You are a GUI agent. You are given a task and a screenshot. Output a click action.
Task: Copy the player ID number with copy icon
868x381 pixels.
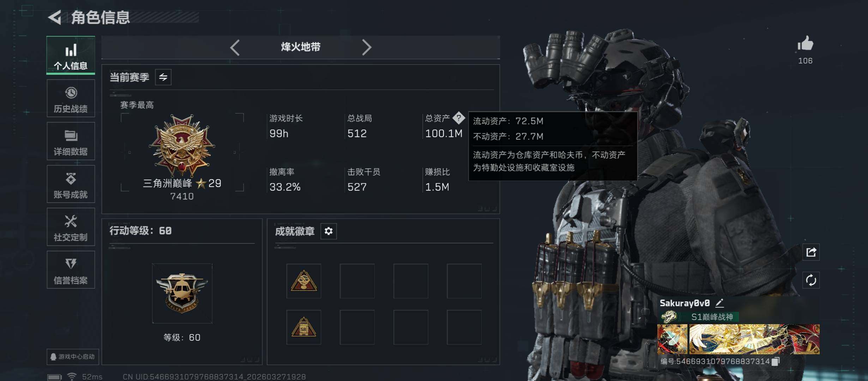pyautogui.click(x=775, y=361)
